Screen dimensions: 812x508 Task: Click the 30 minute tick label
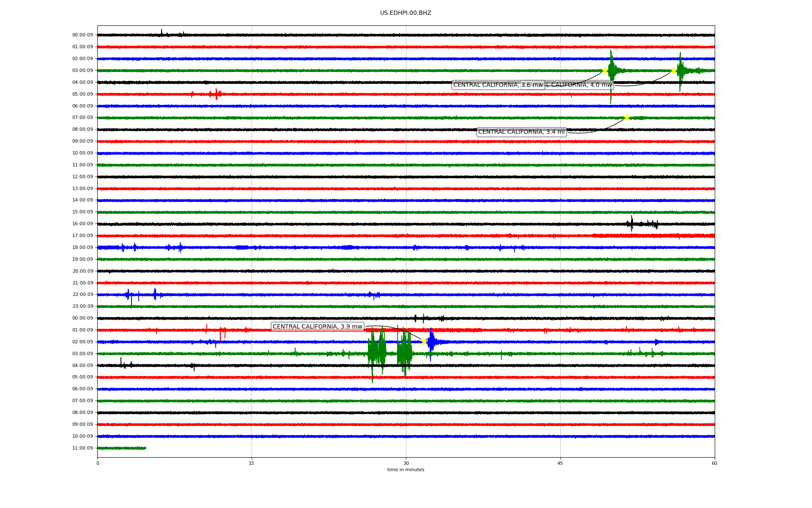[x=406, y=463]
